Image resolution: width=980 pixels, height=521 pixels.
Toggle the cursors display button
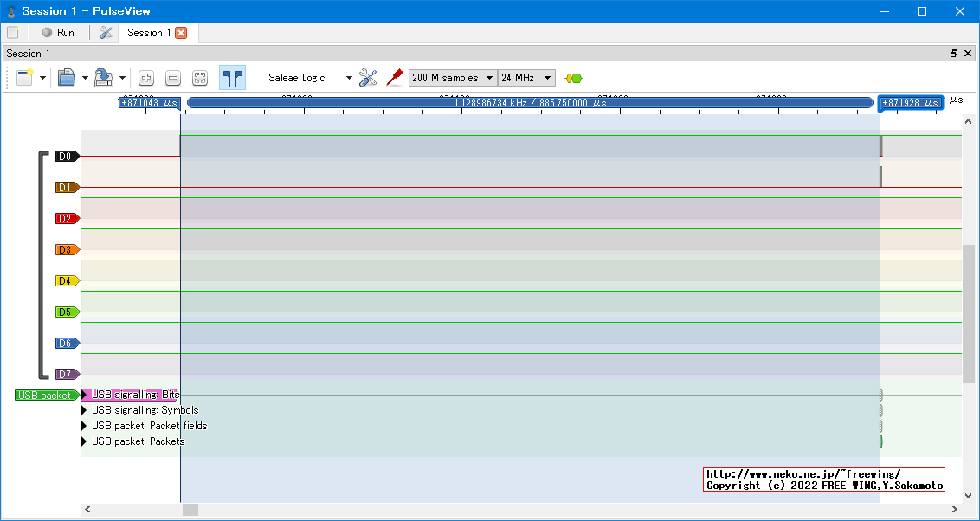point(232,78)
